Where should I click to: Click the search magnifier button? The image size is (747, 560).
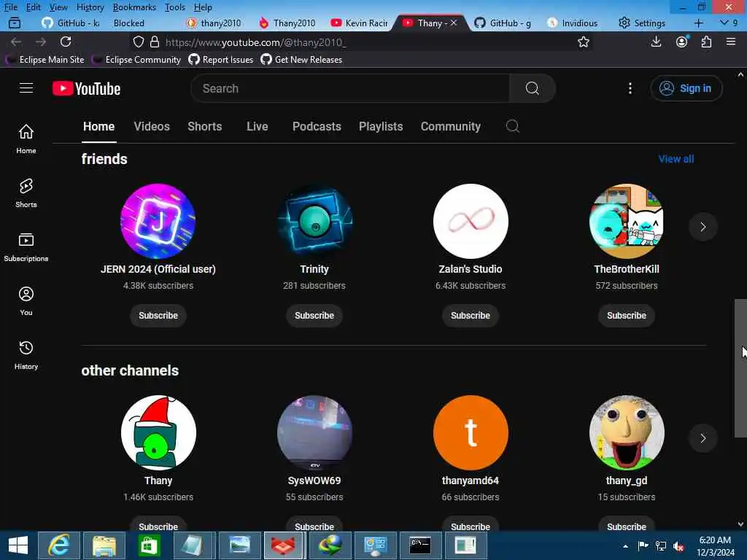point(532,88)
